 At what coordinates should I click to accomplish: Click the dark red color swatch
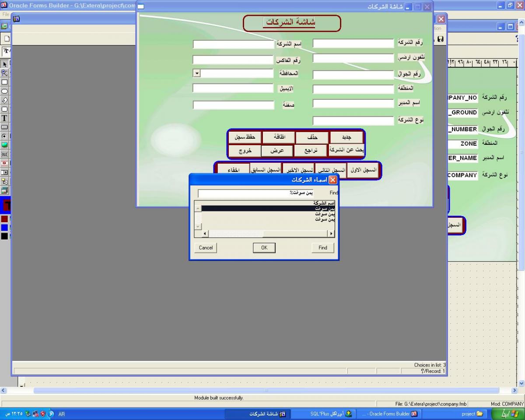4,219
